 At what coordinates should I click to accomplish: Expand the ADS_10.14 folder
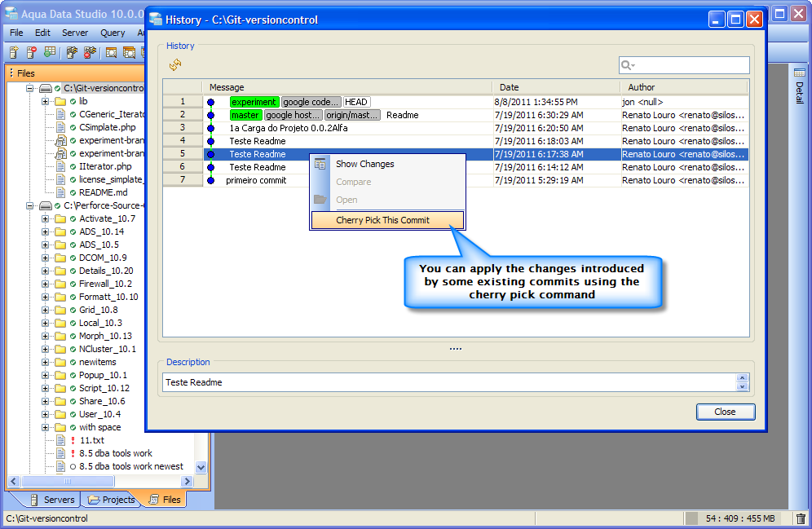(46, 231)
